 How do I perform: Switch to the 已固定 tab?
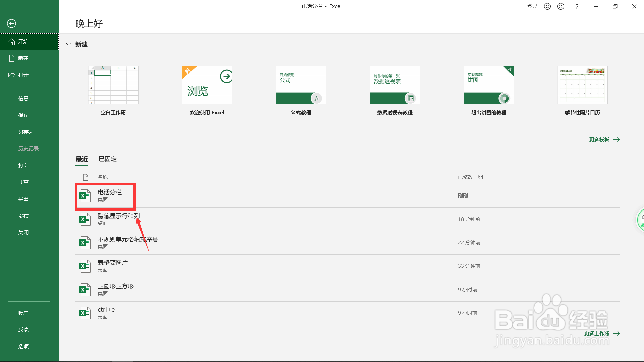tap(108, 159)
